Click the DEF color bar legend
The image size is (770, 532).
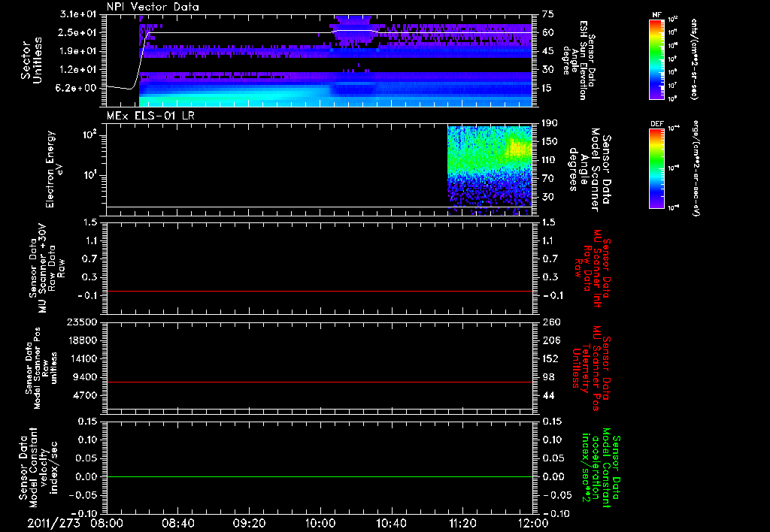(656, 168)
